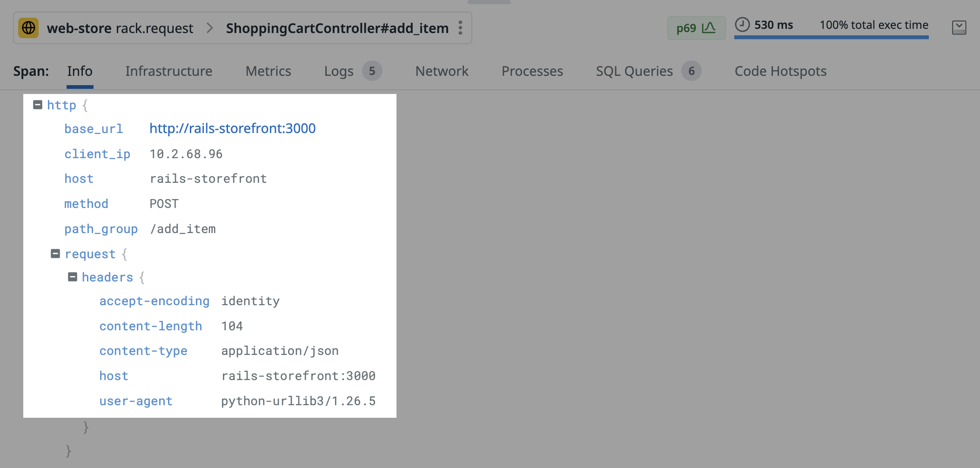Collapse the headers attribute group
Screen dimensions: 980x468
[73, 277]
